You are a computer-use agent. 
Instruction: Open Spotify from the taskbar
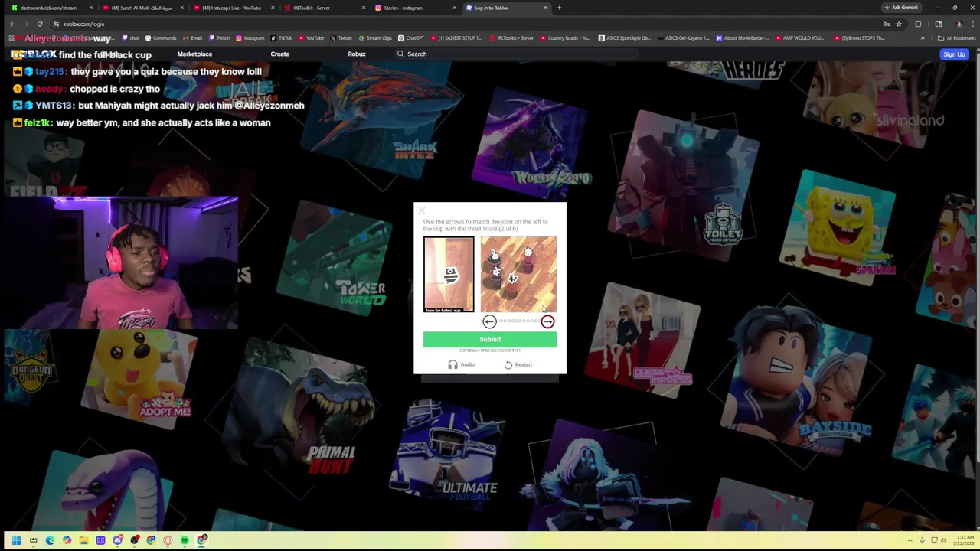(185, 540)
